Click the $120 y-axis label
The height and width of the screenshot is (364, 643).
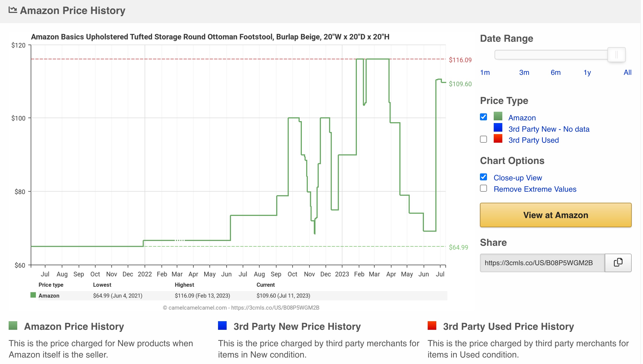(x=18, y=45)
